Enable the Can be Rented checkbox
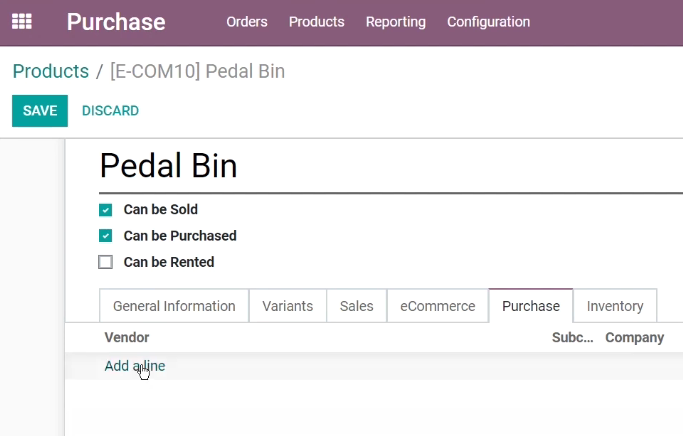The height and width of the screenshot is (436, 683). [x=105, y=262]
